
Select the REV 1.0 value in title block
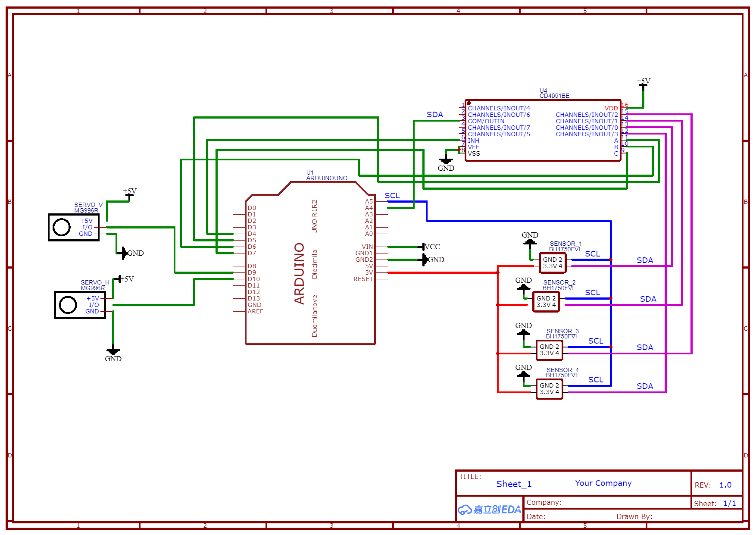725,485
